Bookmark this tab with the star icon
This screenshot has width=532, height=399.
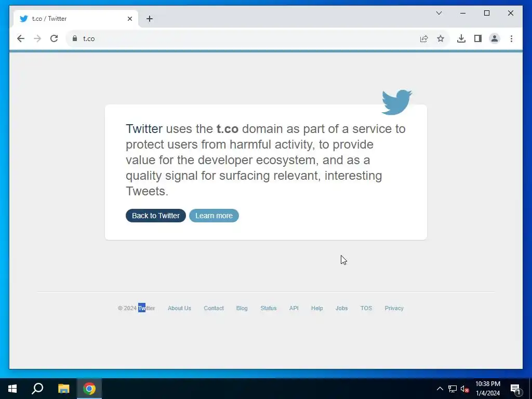click(441, 38)
